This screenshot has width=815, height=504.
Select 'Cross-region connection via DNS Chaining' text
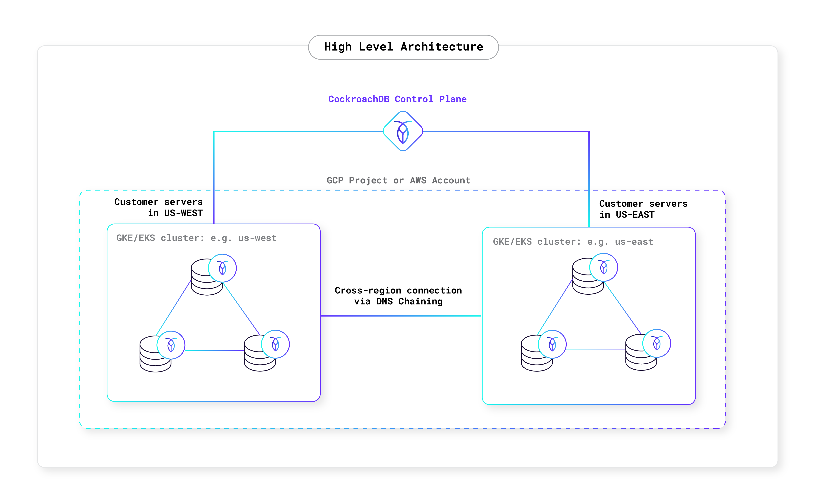click(398, 296)
